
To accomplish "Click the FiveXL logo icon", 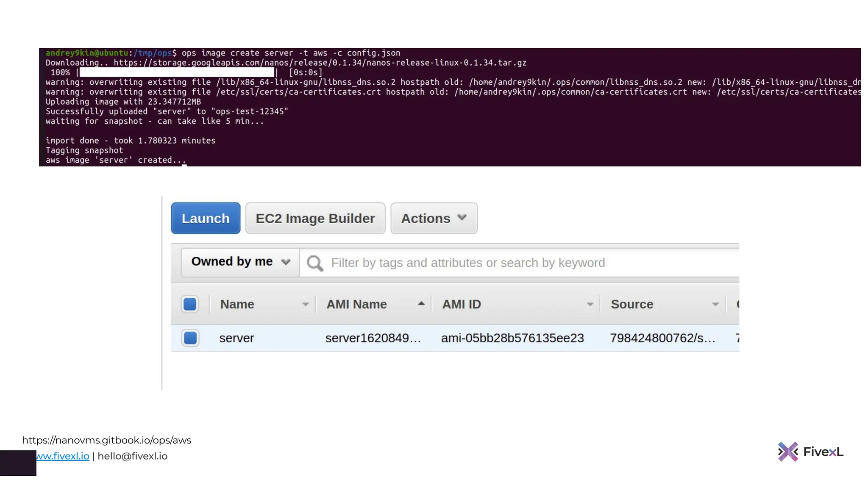I will coord(787,452).
